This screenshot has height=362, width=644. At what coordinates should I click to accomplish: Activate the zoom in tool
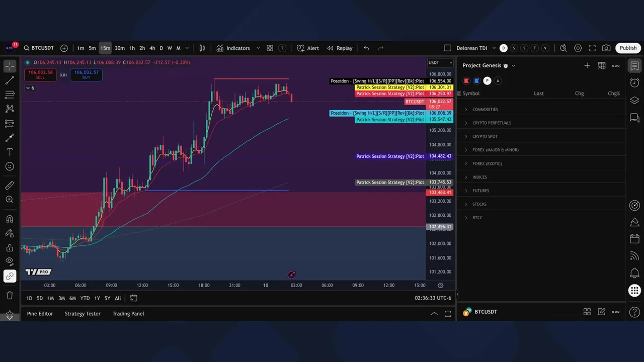[x=10, y=200]
